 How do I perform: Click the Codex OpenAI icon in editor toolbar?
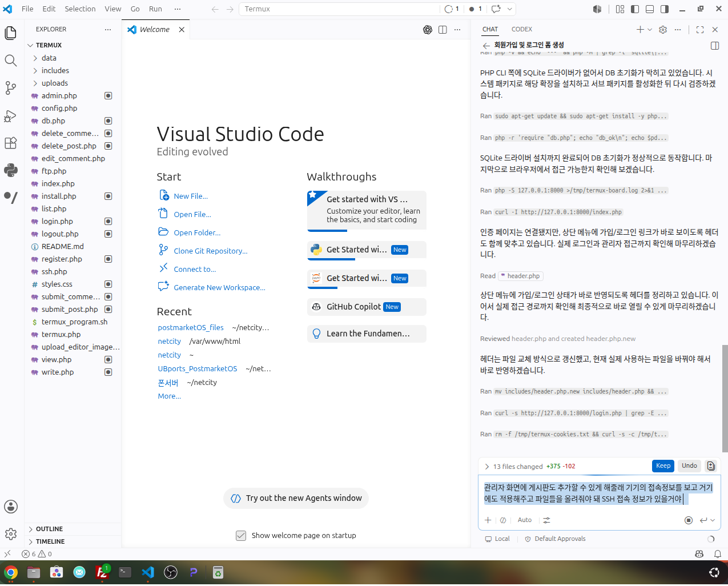point(428,30)
